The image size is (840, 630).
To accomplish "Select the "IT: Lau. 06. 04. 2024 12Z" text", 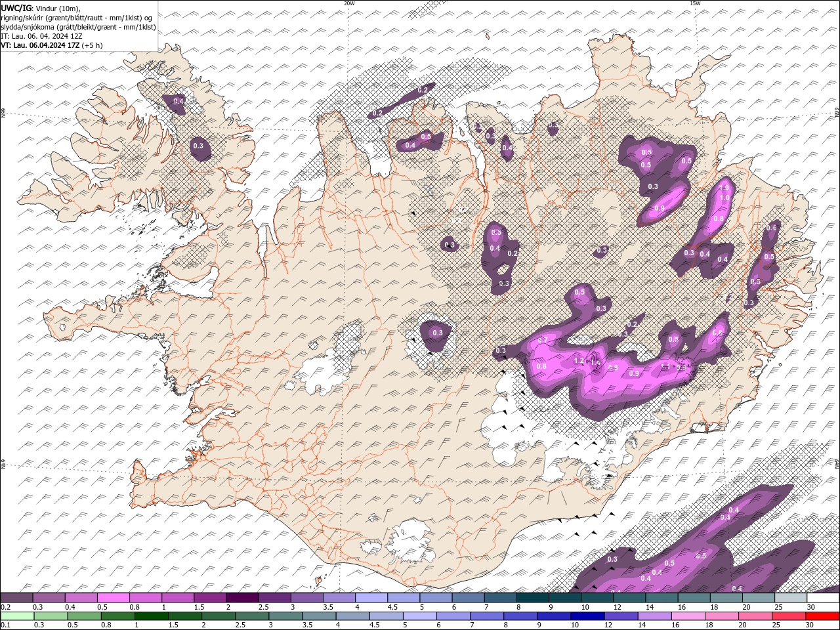I will [x=41, y=36].
